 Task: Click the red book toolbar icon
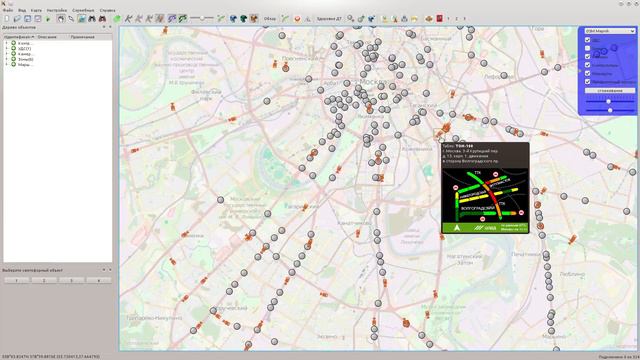pos(440,19)
